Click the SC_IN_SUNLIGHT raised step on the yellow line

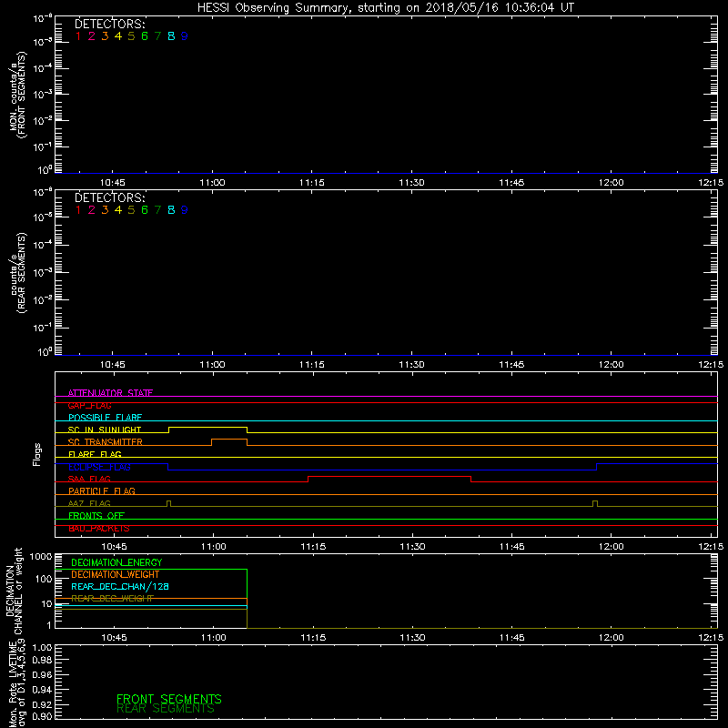coord(207,427)
